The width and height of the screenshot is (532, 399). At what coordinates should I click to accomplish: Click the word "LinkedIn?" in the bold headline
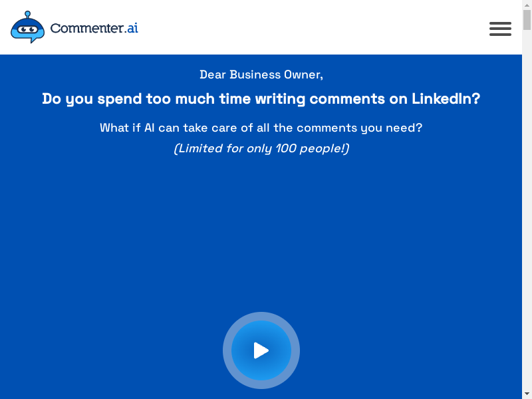(x=446, y=98)
